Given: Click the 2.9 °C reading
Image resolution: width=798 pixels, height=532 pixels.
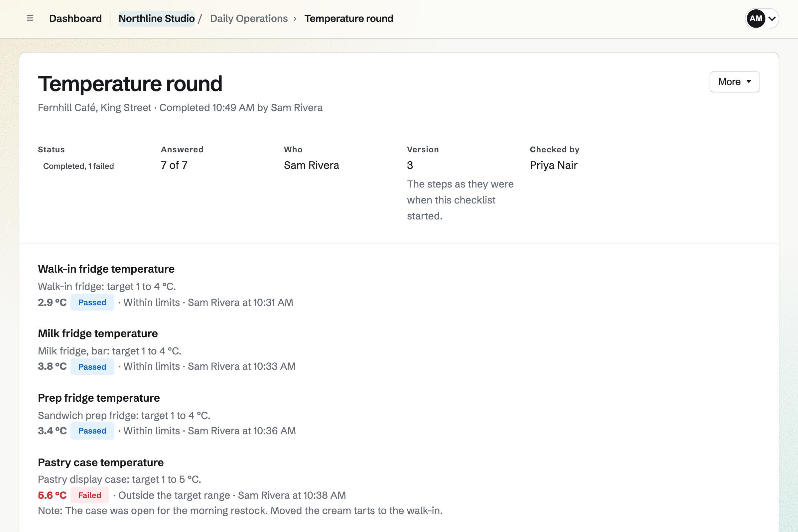Looking at the screenshot, I should tap(52, 302).
